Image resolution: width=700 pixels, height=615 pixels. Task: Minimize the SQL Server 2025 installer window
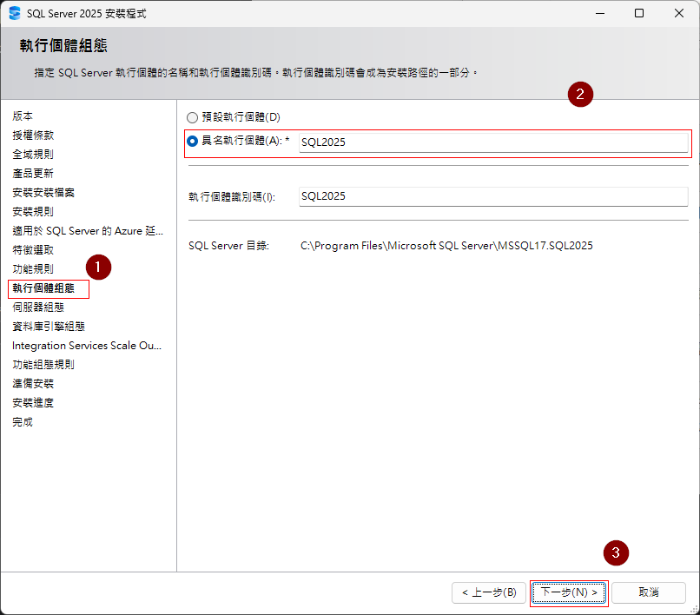click(600, 13)
